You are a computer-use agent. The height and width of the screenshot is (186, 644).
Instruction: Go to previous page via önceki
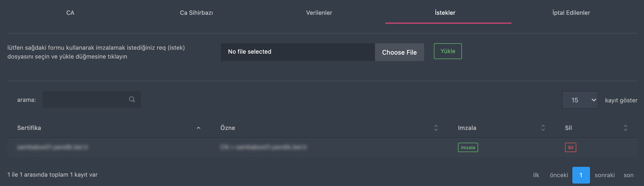tap(559, 175)
